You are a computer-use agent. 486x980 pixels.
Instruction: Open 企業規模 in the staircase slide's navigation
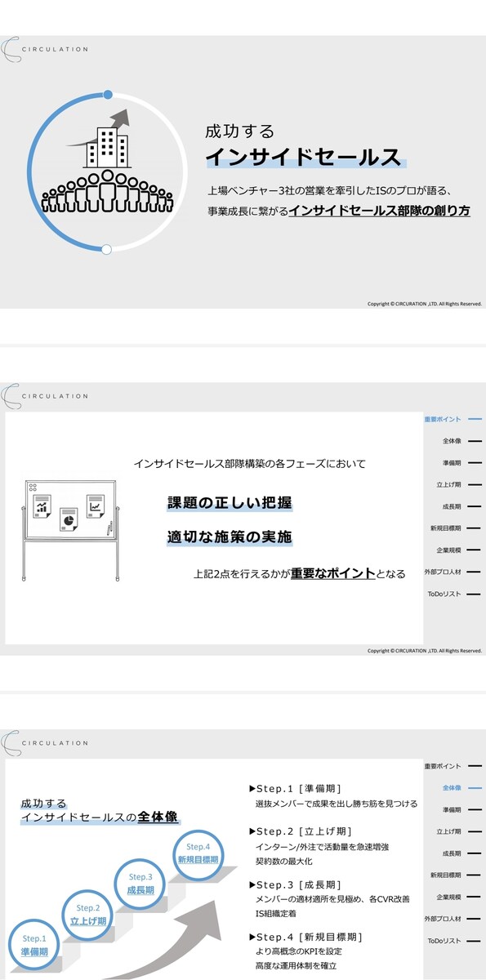click(459, 897)
